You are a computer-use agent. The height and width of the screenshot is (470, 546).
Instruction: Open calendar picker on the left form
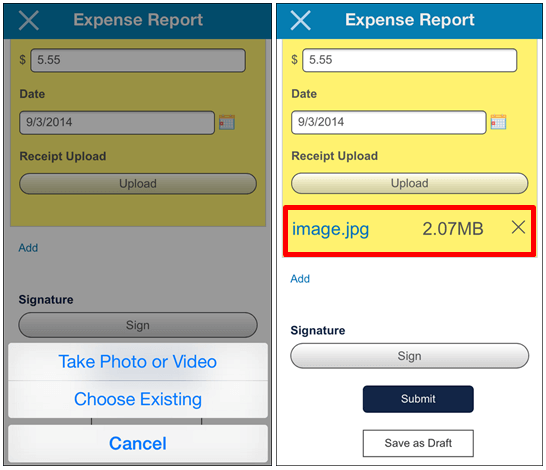[227, 122]
